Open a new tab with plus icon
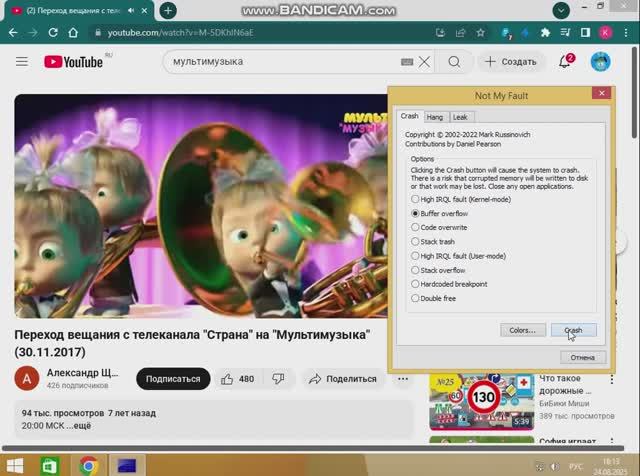640x476 pixels. [168, 11]
